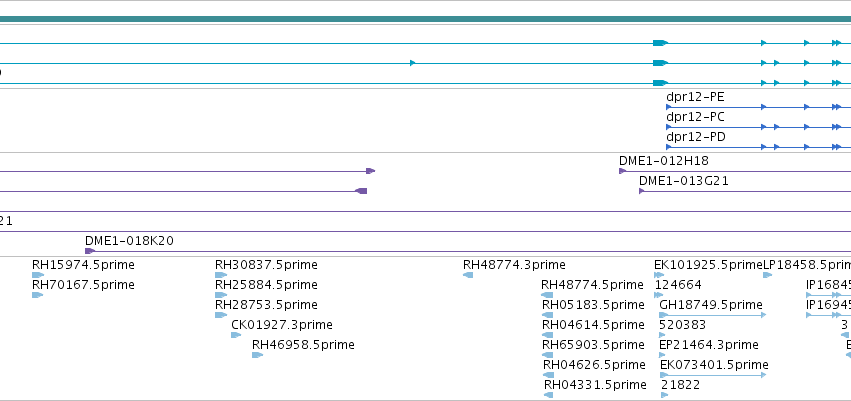Screen dimensions: 851x401
Task: Click the CK01927.3prime EST arrow
Action: coord(236,335)
